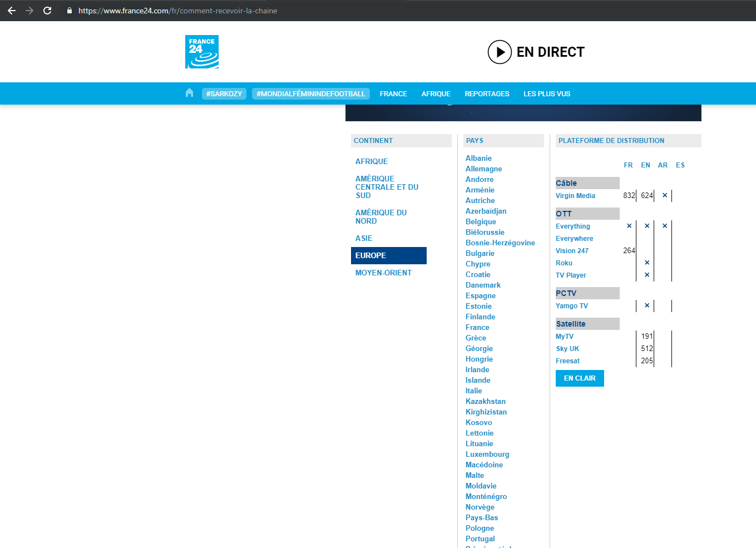Click the browser forward arrow
Viewport: 756px width, 548px height.
click(29, 11)
